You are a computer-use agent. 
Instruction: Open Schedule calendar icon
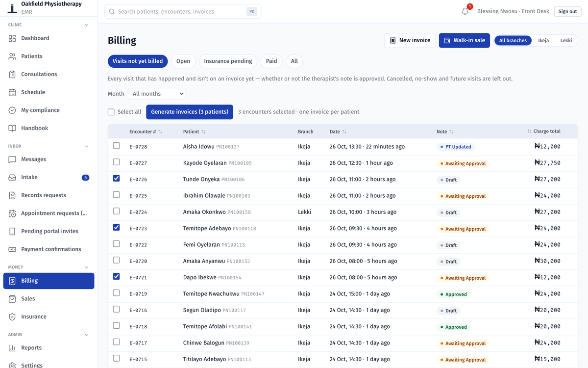coord(12,92)
